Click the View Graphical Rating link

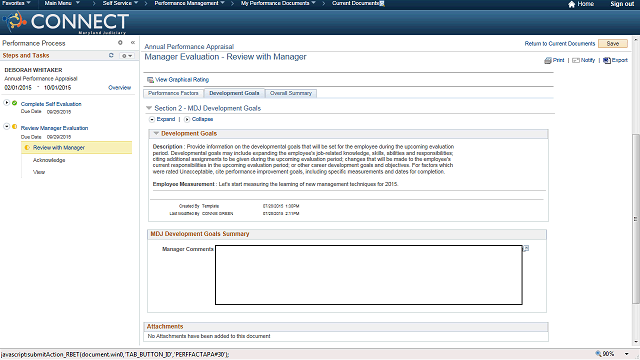tap(182, 80)
